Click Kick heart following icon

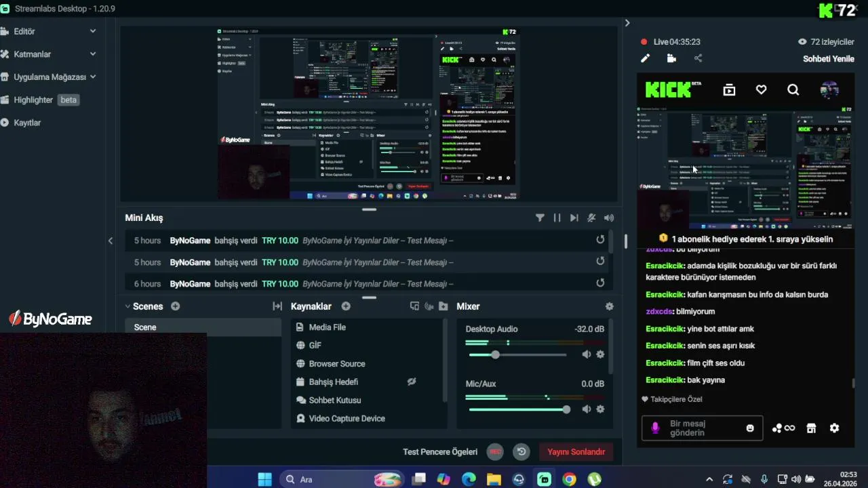click(x=762, y=89)
